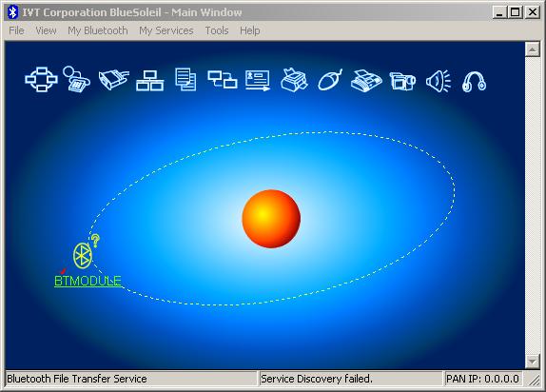The image size is (546, 392).
Task: Close the BlueSoleil main window
Action: click(x=533, y=12)
